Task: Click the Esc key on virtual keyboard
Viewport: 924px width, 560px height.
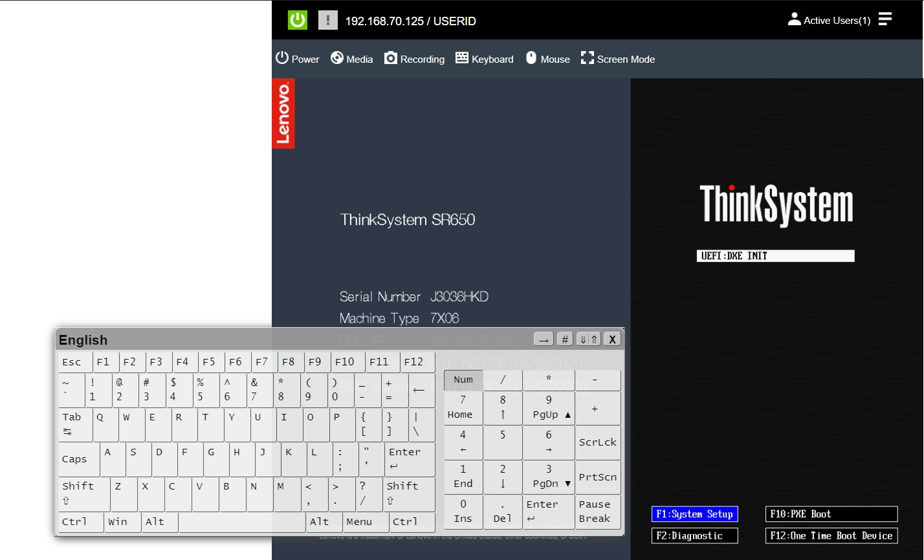Action: 75,362
